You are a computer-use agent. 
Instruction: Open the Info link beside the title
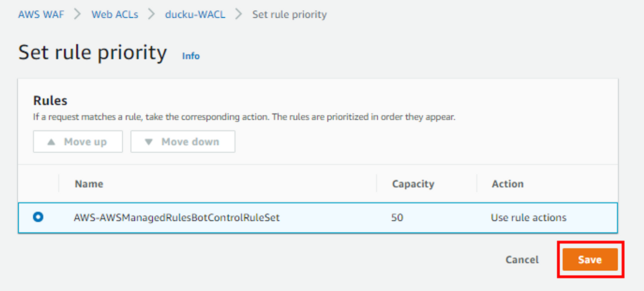click(191, 56)
